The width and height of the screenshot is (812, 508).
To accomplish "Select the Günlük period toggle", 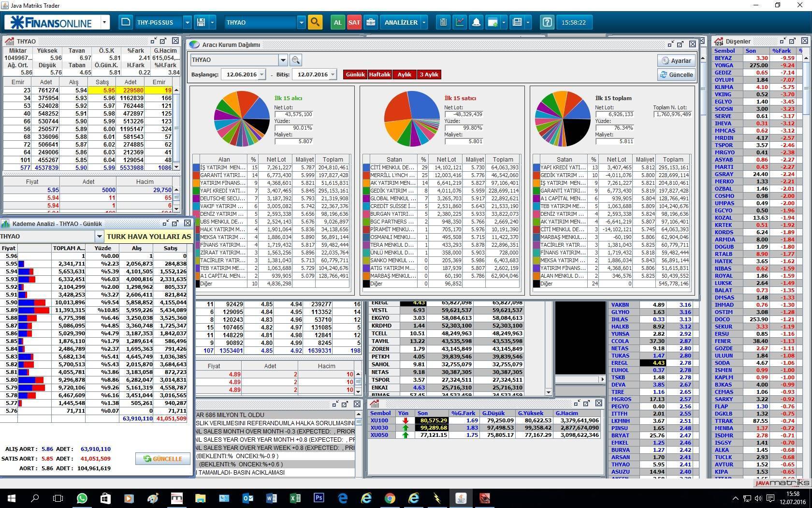I will (x=355, y=75).
